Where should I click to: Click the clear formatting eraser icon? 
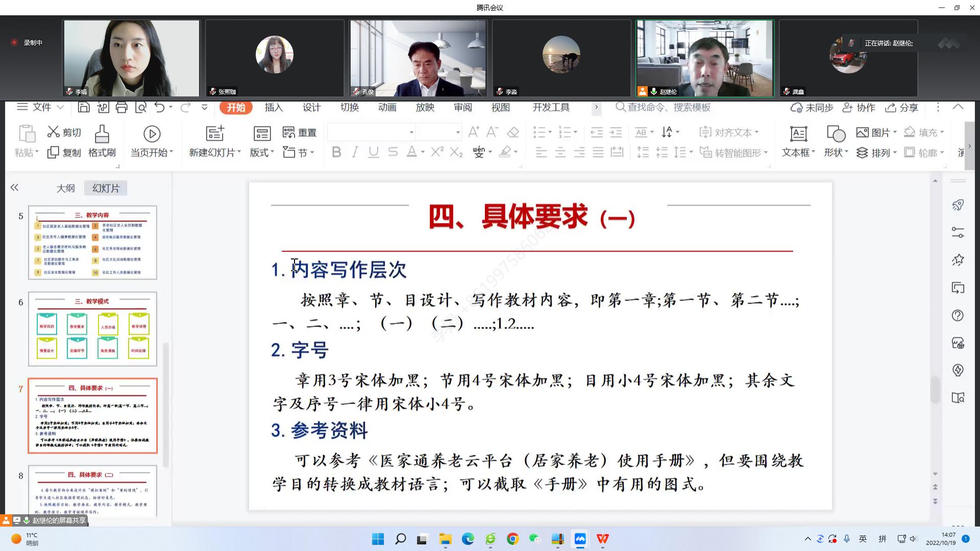tap(513, 133)
